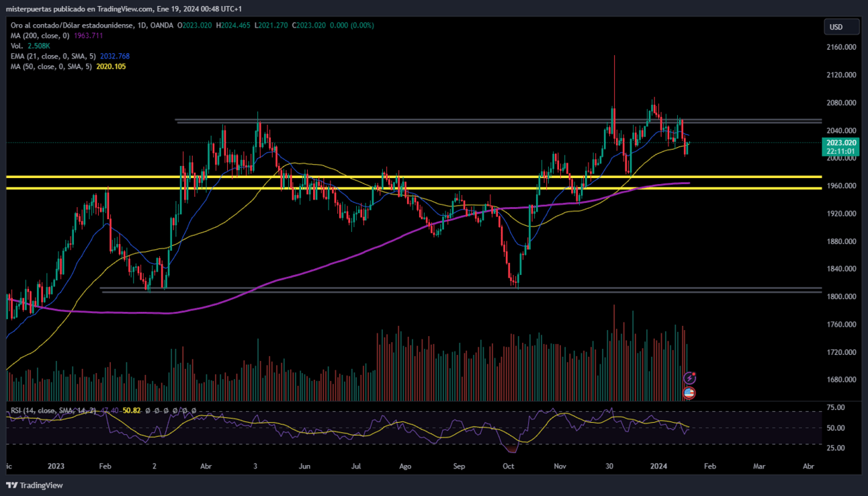The image size is (868, 496).
Task: Click the RSI (14, close, SMA, 14, 2) label
Action: click(x=52, y=410)
